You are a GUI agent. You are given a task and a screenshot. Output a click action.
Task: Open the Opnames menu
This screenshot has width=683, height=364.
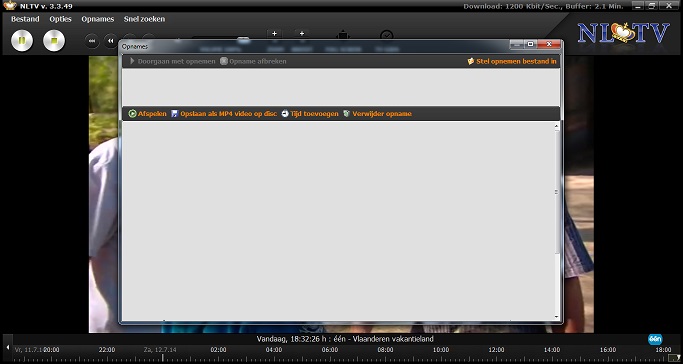coord(98,19)
